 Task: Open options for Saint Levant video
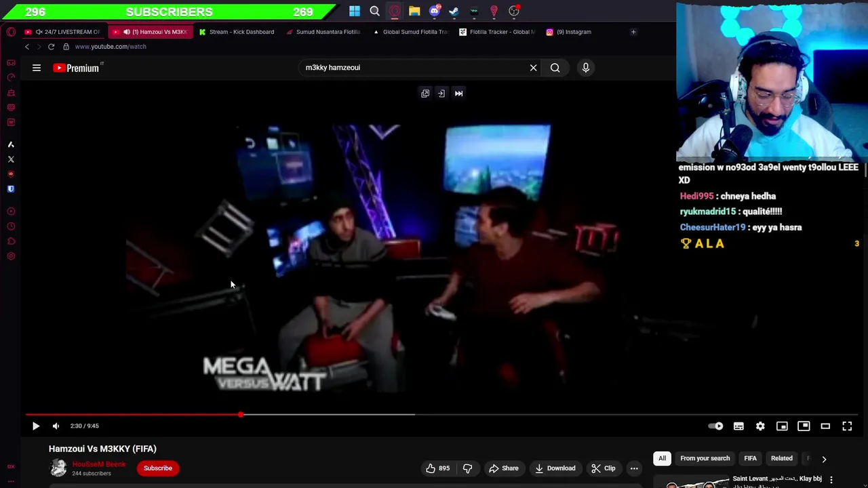831,480
